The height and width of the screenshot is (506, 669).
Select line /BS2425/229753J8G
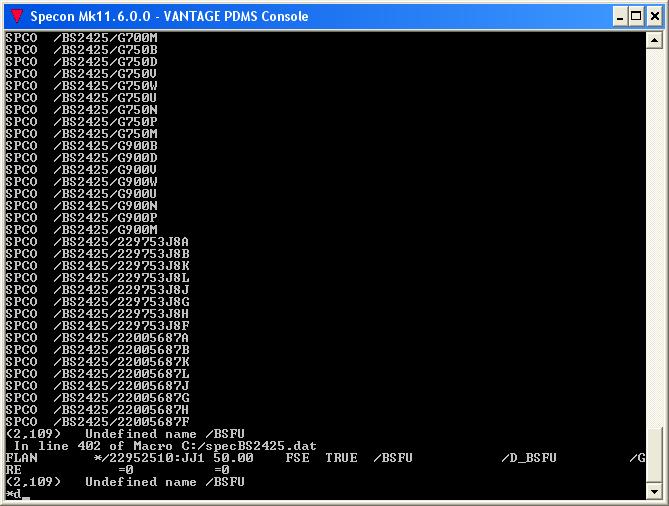pyautogui.click(x=97, y=301)
